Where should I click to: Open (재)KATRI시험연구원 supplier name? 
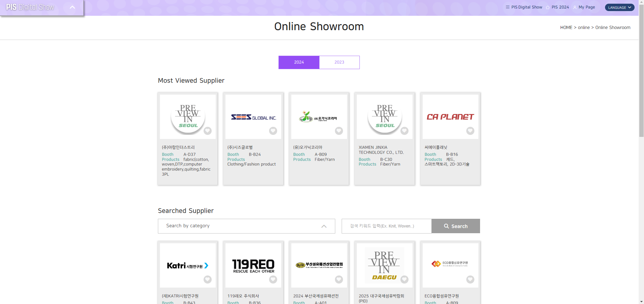coord(180,296)
